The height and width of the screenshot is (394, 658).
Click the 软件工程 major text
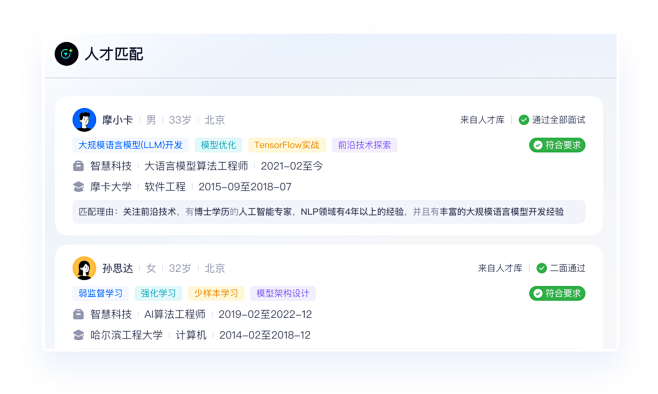(x=165, y=187)
